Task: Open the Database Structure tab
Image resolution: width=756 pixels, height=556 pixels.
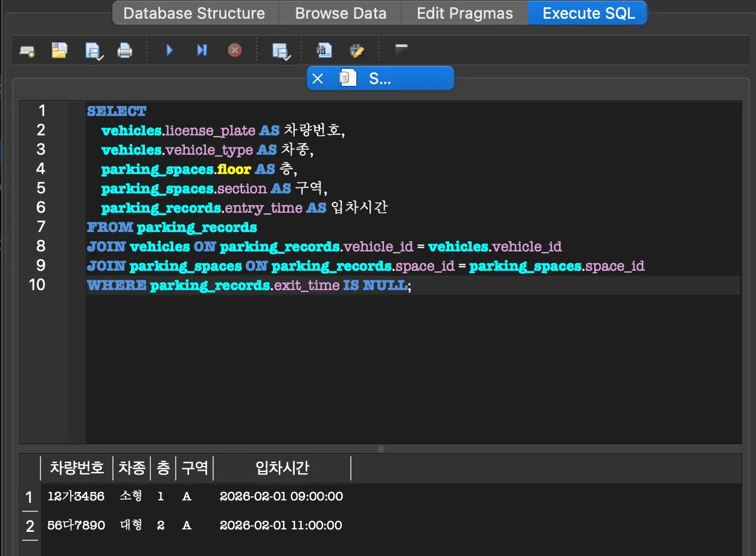Action: (194, 13)
